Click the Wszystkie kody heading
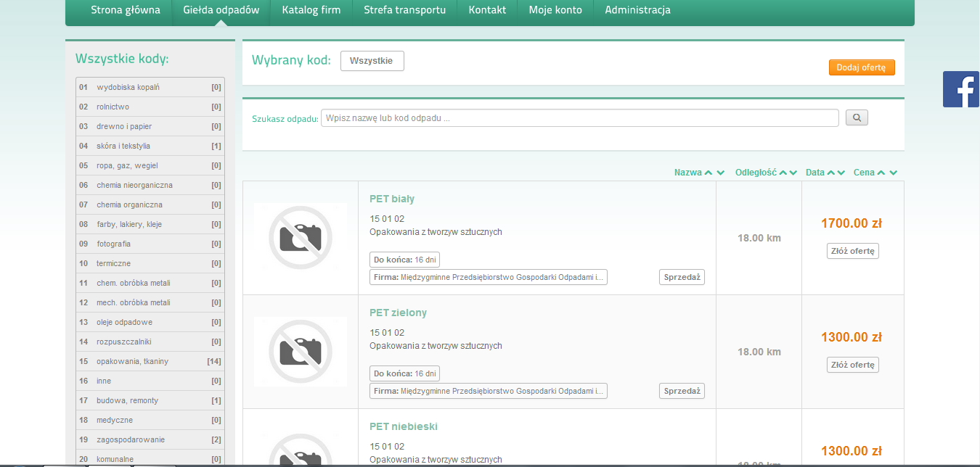Image resolution: width=980 pixels, height=467 pixels. [x=122, y=59]
